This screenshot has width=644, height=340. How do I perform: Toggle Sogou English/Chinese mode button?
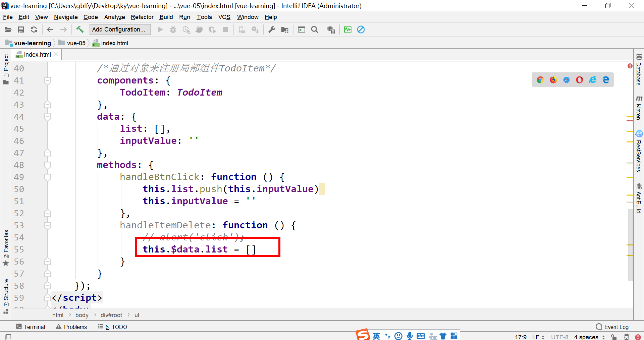coord(376,336)
